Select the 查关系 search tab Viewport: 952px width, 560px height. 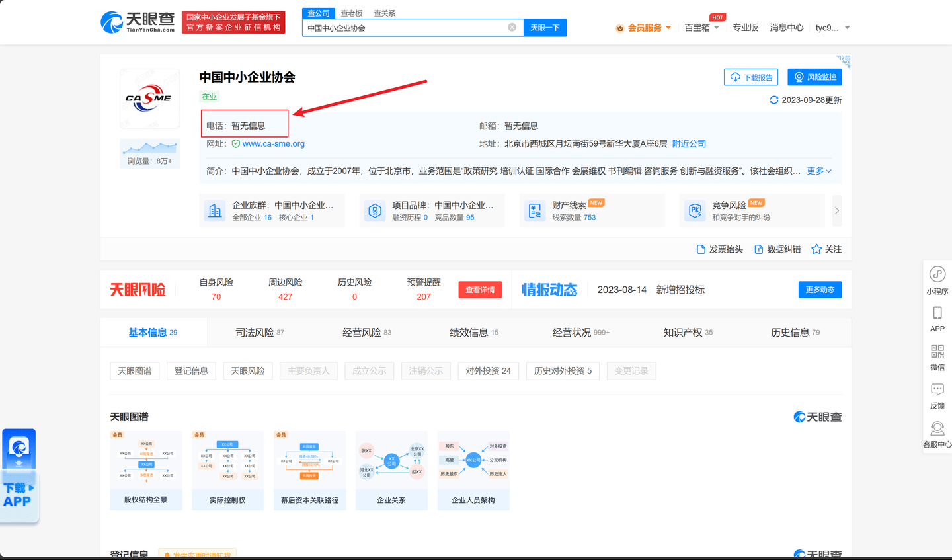coord(385,13)
